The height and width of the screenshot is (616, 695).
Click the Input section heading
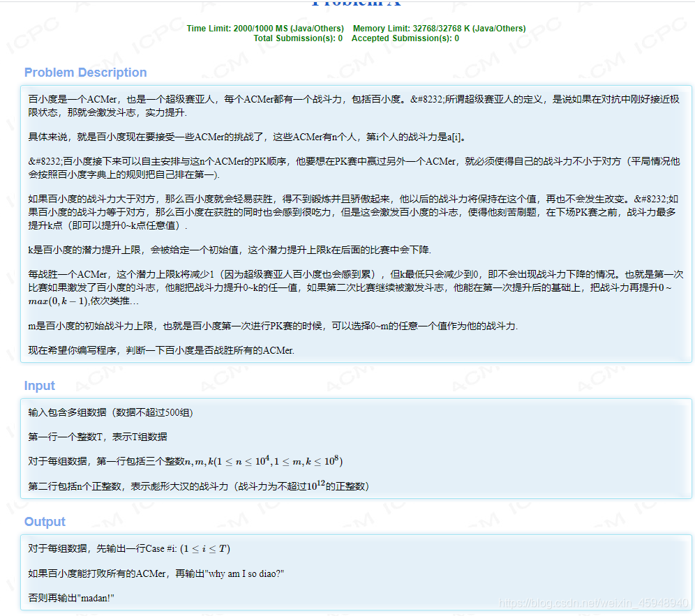point(39,385)
